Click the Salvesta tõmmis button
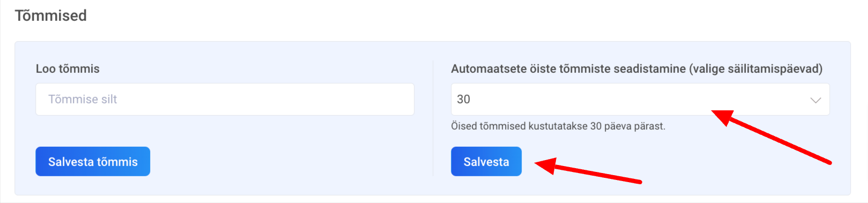 point(93,162)
